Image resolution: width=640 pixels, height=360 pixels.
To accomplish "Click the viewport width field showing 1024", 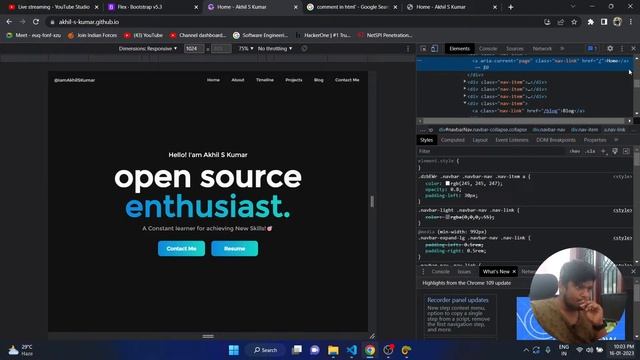I will (x=194, y=49).
